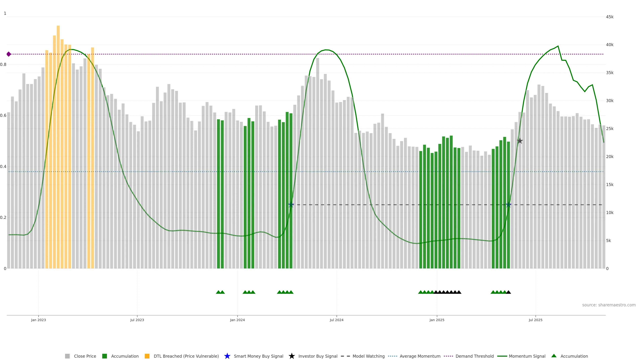Click the first black triangle marker below chart
Image resolution: width=644 pixels, height=362 pixels.
[x=436, y=292]
